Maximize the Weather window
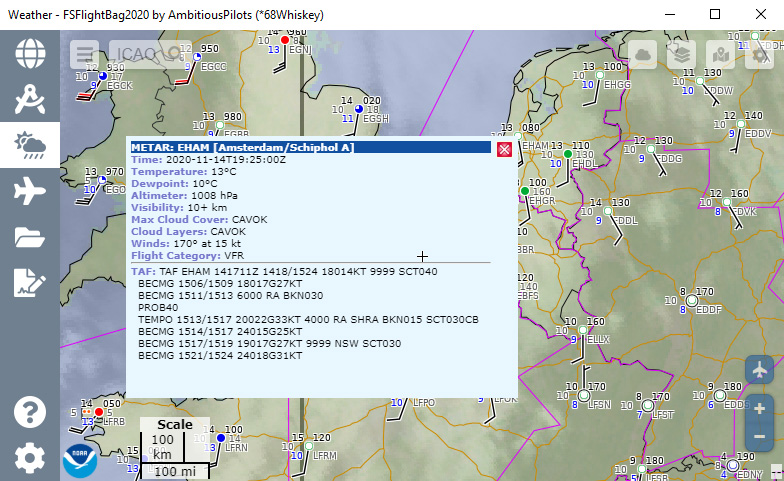The height and width of the screenshot is (481, 784). (x=715, y=14)
